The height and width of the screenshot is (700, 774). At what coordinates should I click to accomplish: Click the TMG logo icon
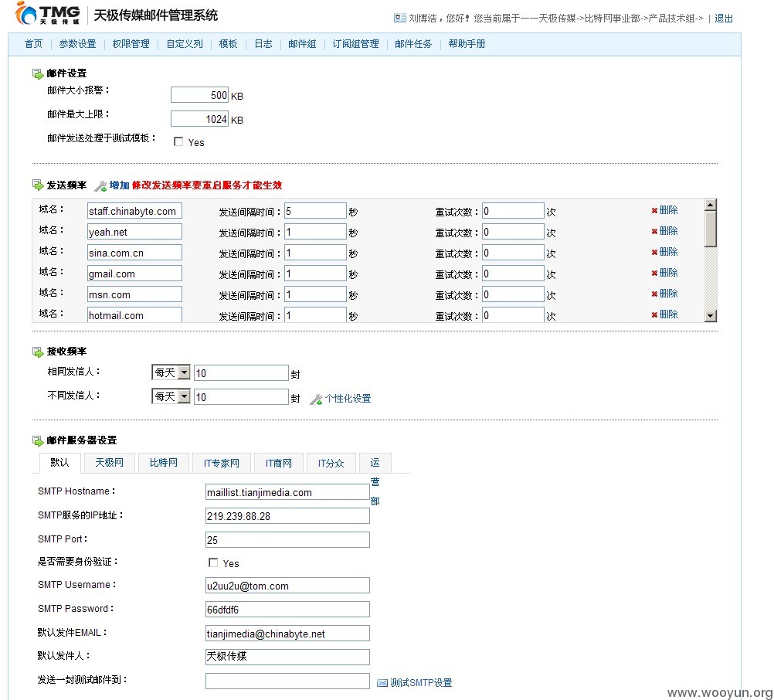pos(25,13)
